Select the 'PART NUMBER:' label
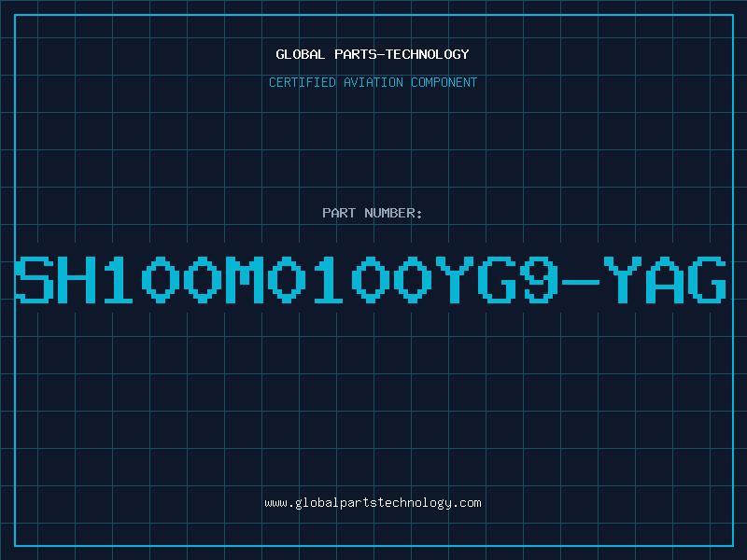The width and height of the screenshot is (747, 560). pyautogui.click(x=372, y=213)
